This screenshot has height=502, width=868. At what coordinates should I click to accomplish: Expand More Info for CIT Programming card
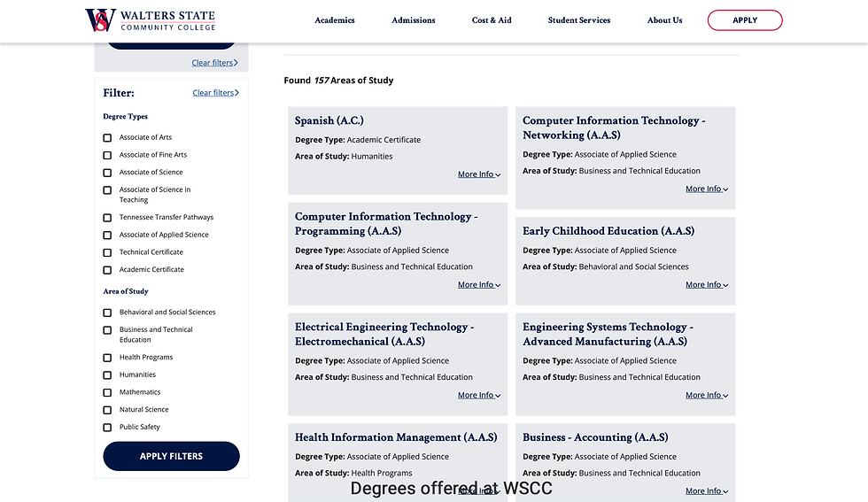pyautogui.click(x=479, y=284)
